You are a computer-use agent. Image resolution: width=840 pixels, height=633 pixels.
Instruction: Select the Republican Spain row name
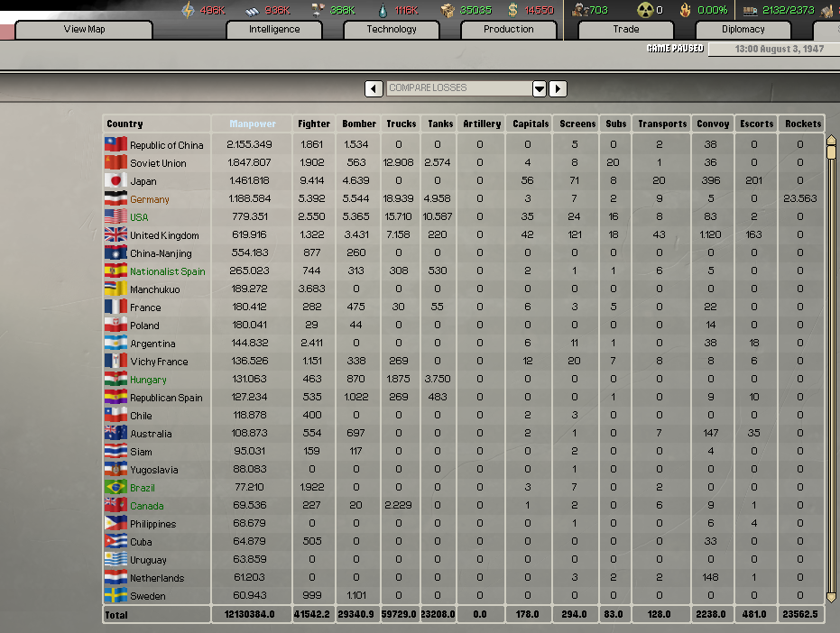(166, 398)
